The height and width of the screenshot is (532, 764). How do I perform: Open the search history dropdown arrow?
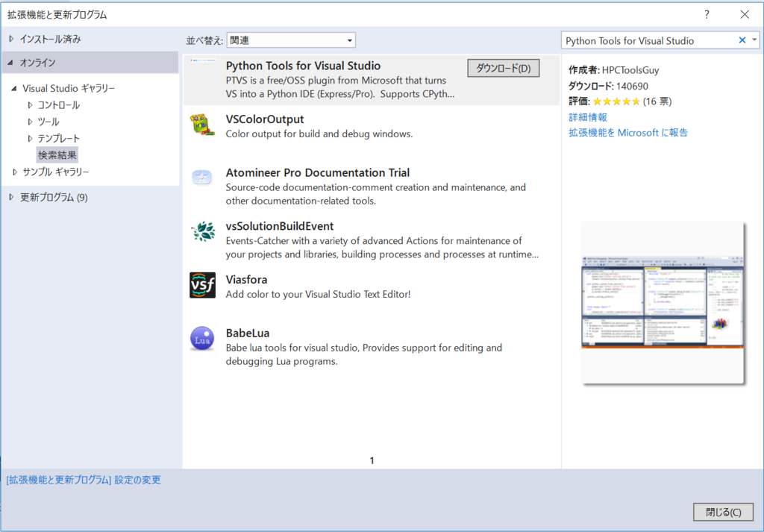tap(754, 40)
